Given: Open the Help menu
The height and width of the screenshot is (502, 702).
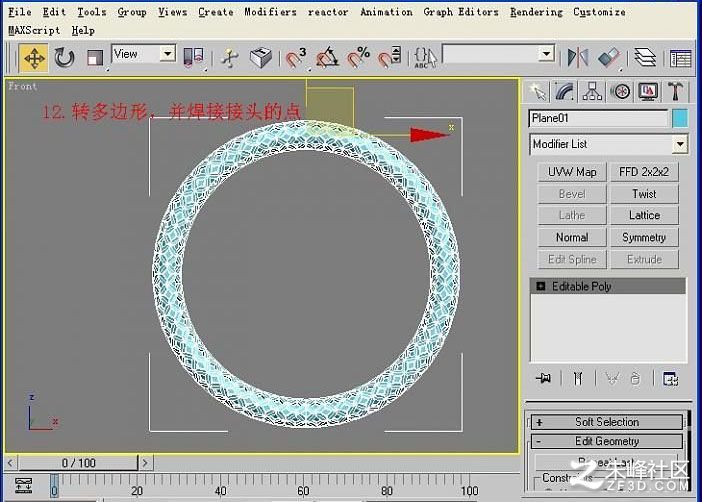Looking at the screenshot, I should click(x=83, y=30).
